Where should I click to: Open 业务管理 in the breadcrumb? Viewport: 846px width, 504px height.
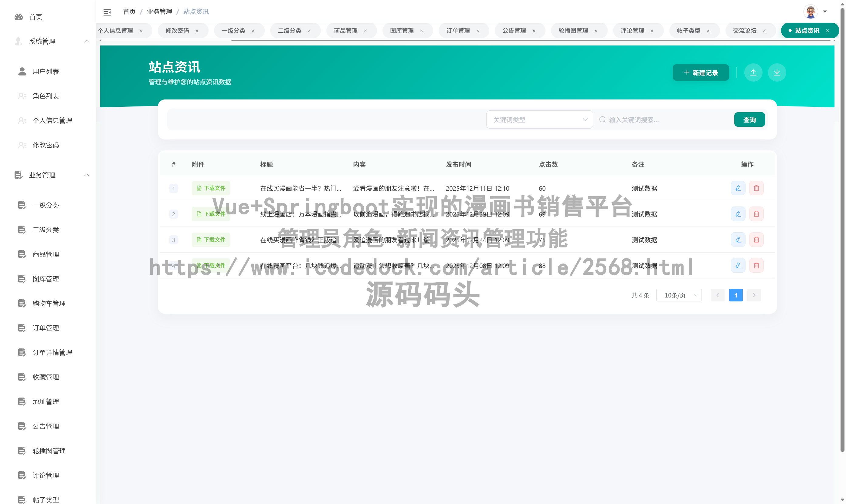[x=159, y=11]
